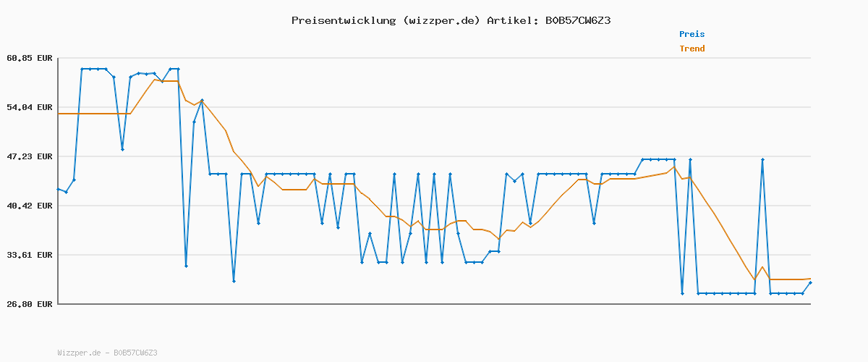868x362 pixels.
Task: Click the trend line's peak before its final decline
Action: (674, 167)
